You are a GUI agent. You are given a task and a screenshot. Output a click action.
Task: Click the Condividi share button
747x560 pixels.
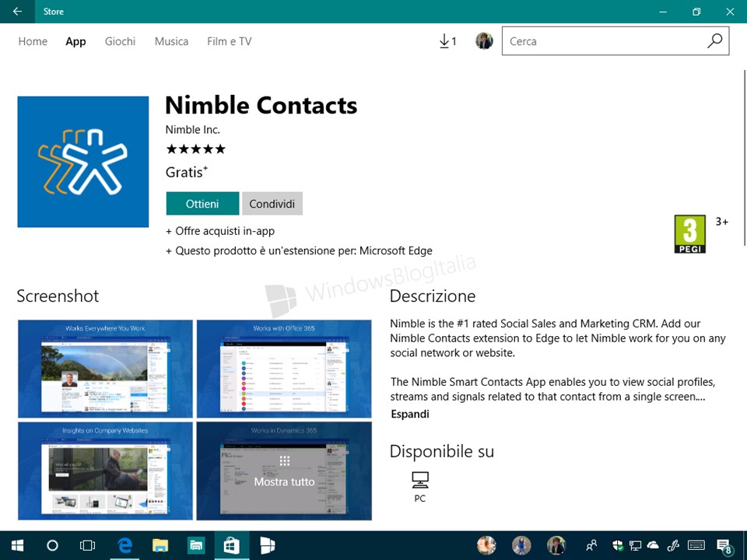[272, 204]
